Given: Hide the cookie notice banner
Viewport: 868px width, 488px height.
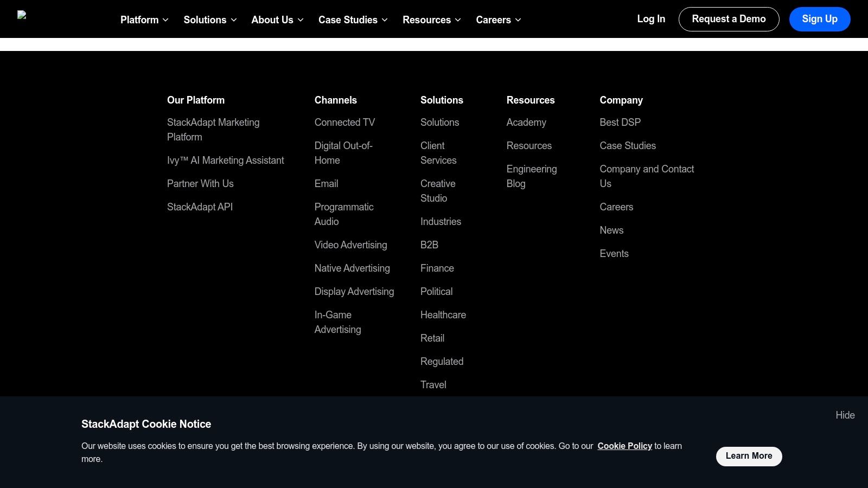Looking at the screenshot, I should tap(845, 415).
